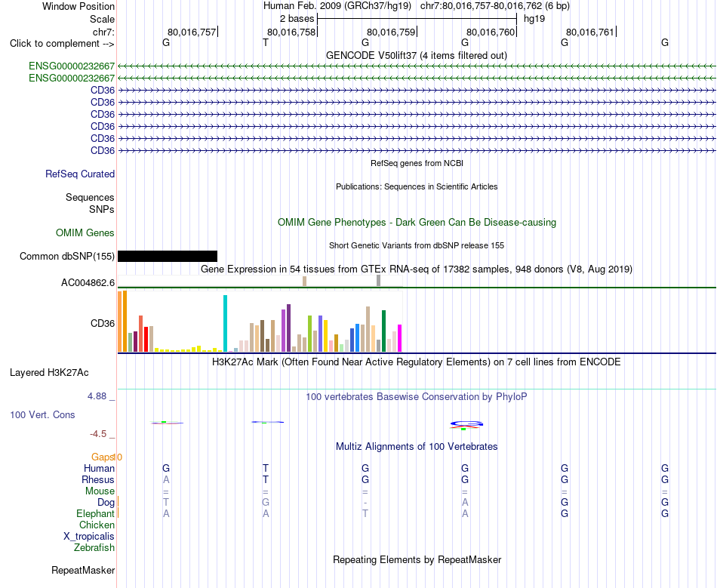This screenshot has width=717, height=588.
Task: Open 'RefSeq genes from NCBI' track title
Action: tap(417, 163)
